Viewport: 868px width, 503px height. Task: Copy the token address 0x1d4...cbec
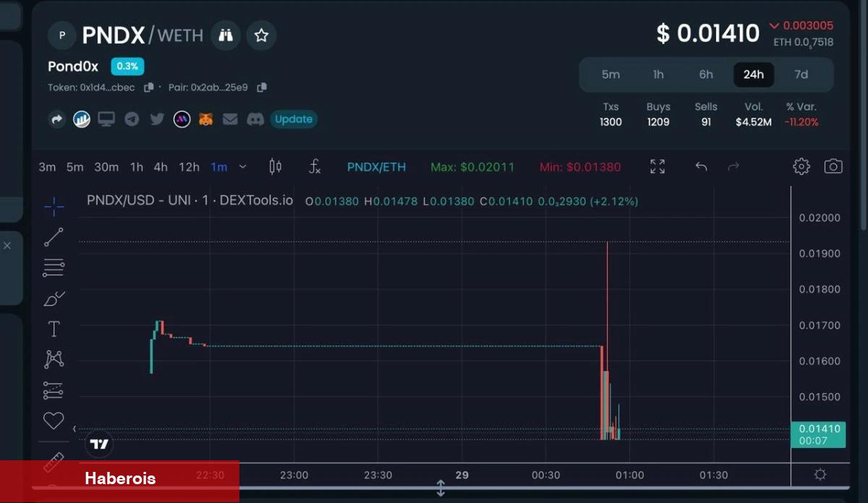(149, 88)
